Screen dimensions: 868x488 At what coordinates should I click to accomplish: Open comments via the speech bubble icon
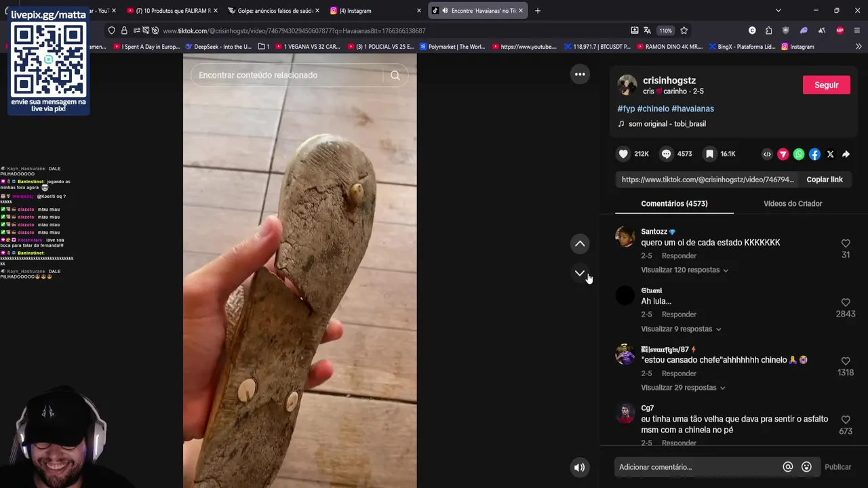[666, 154]
